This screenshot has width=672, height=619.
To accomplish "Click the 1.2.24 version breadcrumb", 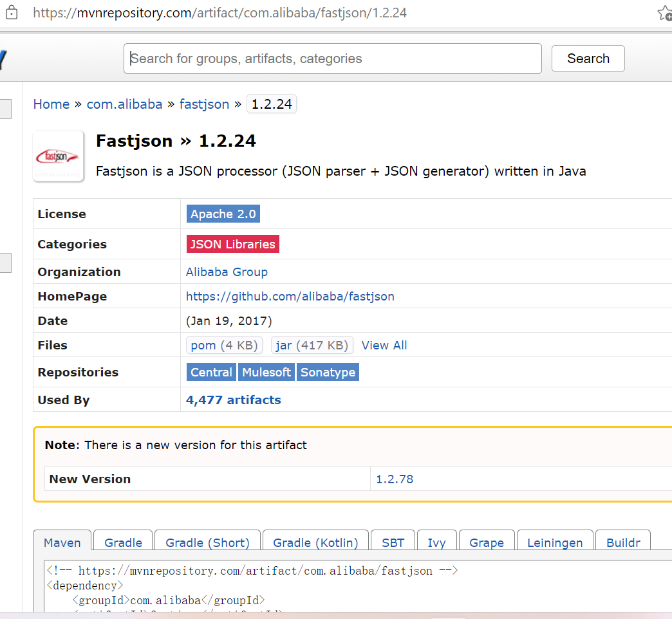I will click(x=272, y=104).
